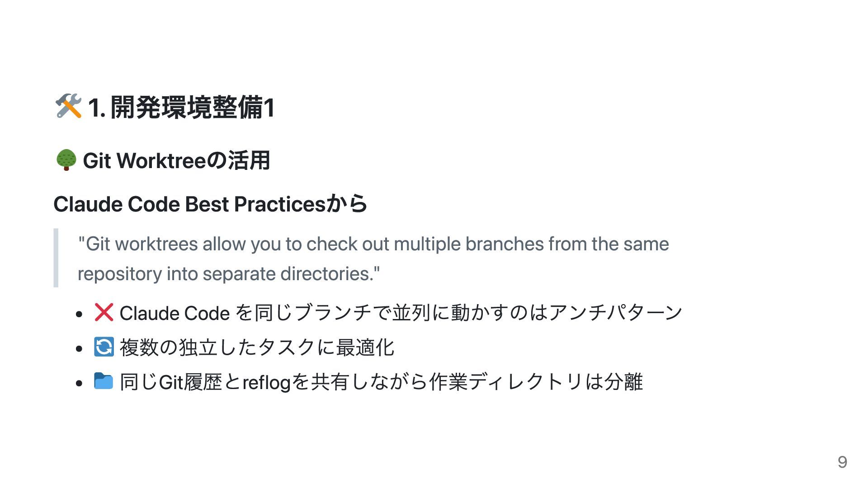Screen dimensions: 868x488
Task: Click the hammer and wrench emoji icon
Action: 68,107
